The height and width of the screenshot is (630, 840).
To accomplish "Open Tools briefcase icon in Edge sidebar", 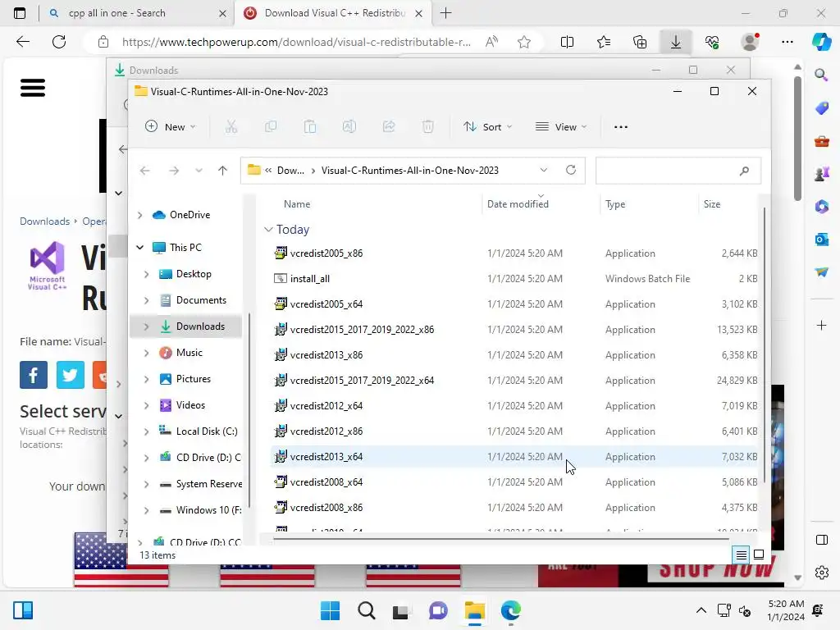I will 821,141.
